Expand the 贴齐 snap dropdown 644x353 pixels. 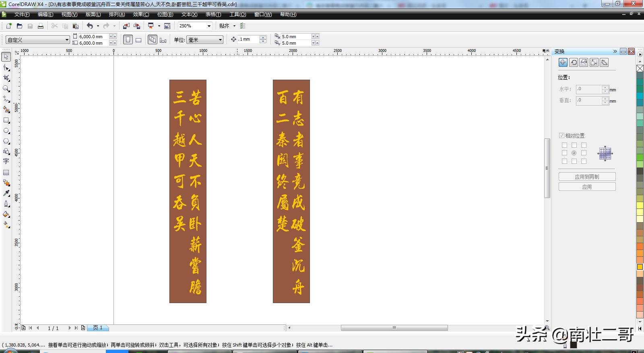tap(234, 26)
